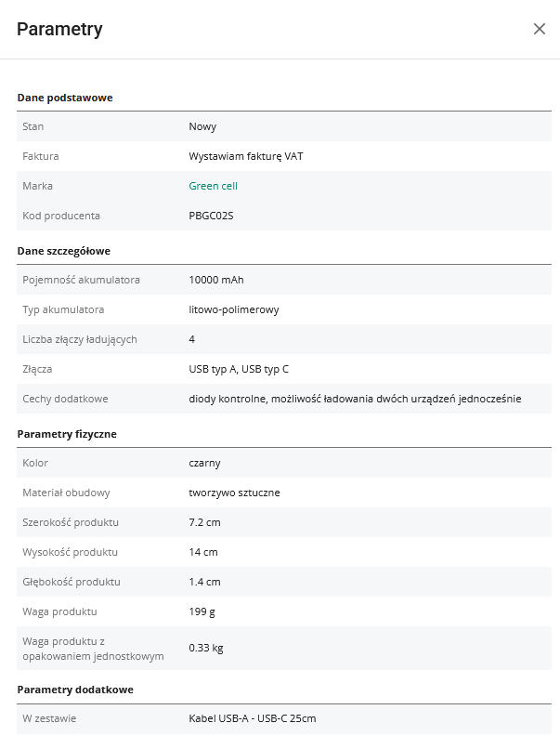Screen dimensions: 560x736
Task: Click the Dane podstawowe section heading
Action: tap(65, 98)
